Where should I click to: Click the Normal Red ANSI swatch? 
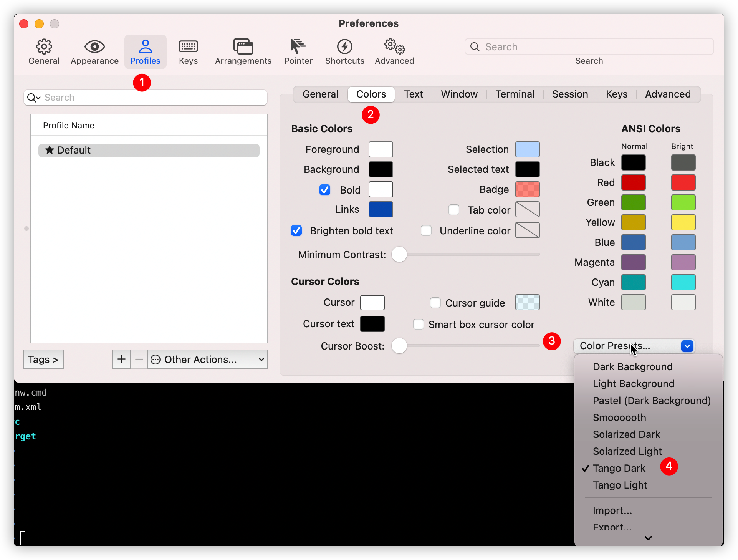click(633, 182)
